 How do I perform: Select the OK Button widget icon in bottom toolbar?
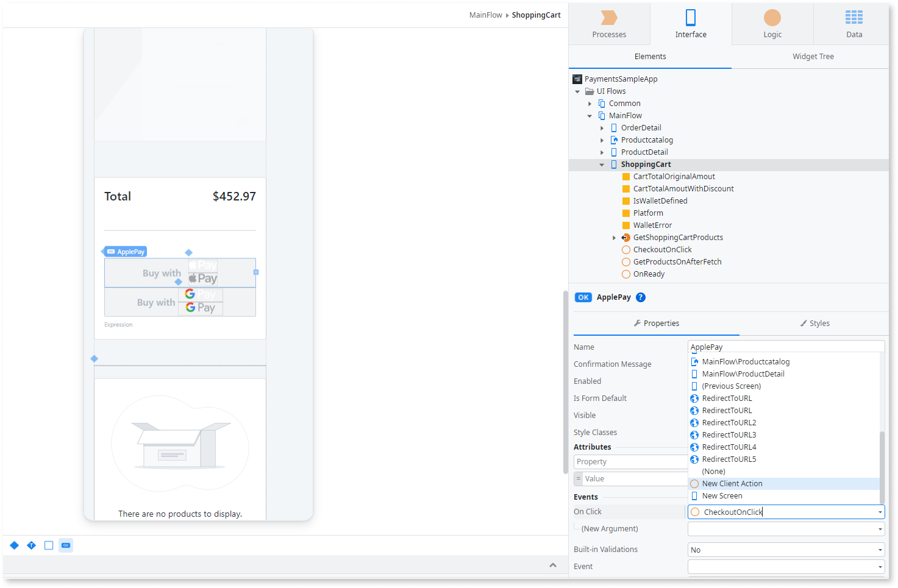point(66,545)
